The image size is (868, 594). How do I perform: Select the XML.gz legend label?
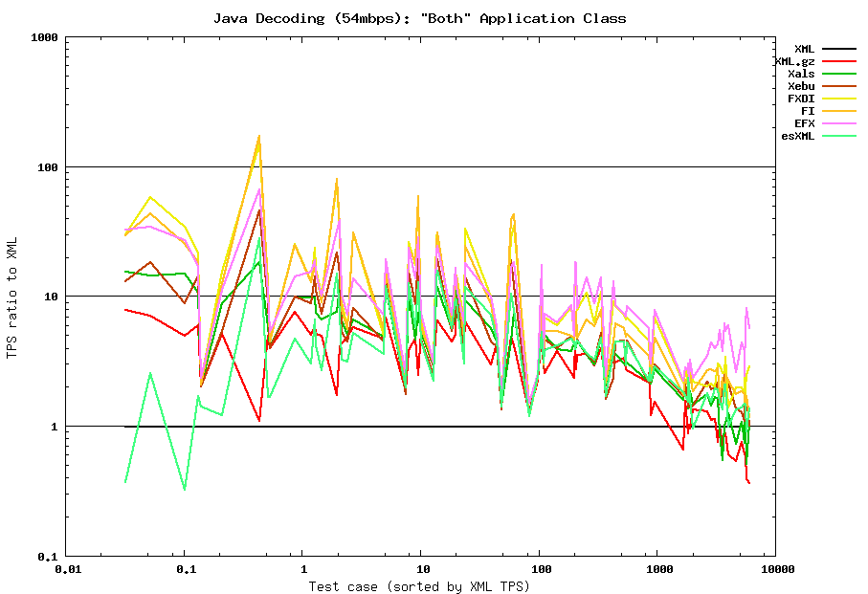tap(794, 61)
